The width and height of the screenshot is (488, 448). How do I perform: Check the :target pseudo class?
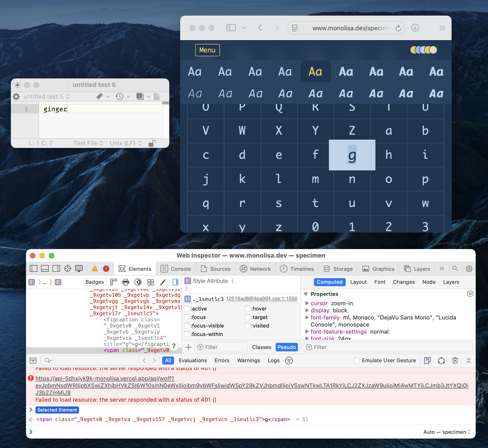tap(247, 317)
